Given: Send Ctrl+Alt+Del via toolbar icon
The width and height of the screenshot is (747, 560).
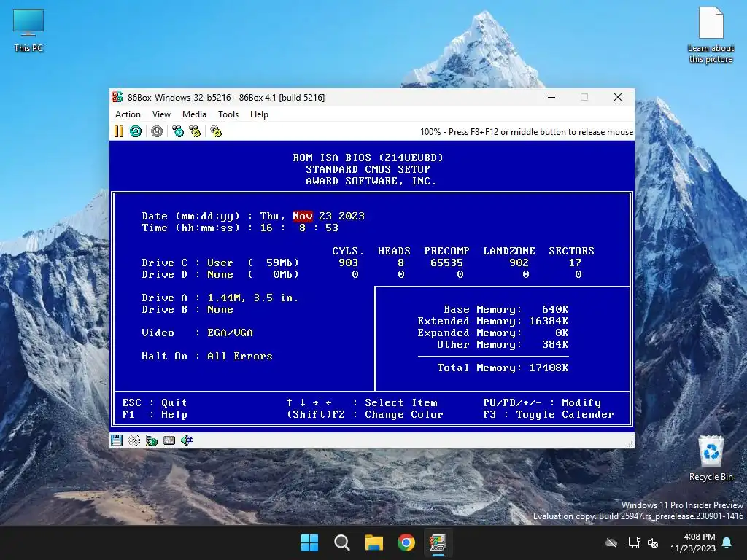Looking at the screenshot, I should pyautogui.click(x=178, y=131).
